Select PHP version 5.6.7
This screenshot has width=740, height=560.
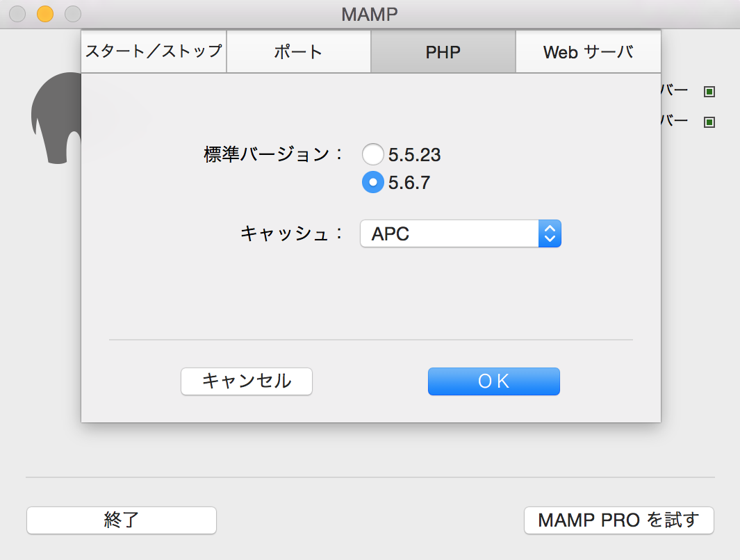[x=373, y=182]
